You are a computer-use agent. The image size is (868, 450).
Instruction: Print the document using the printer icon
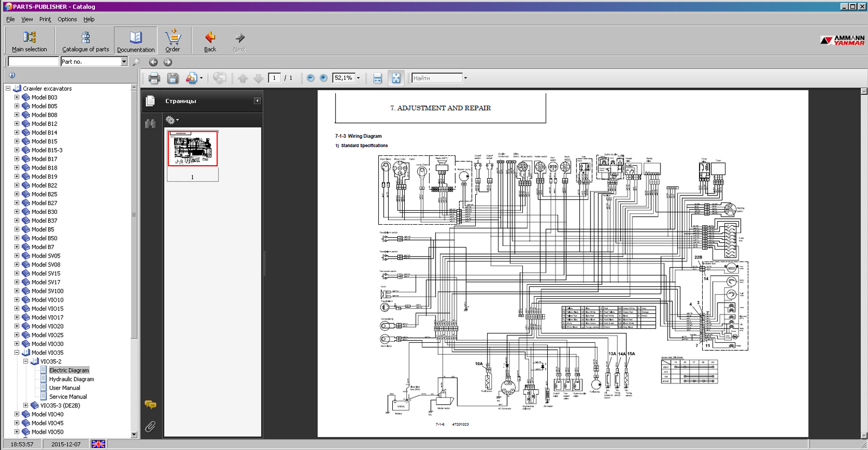pos(154,78)
